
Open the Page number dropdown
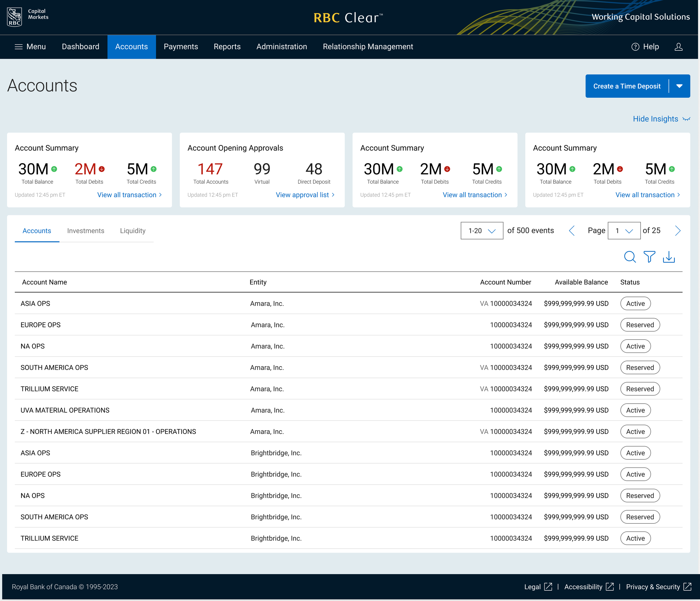tap(624, 231)
